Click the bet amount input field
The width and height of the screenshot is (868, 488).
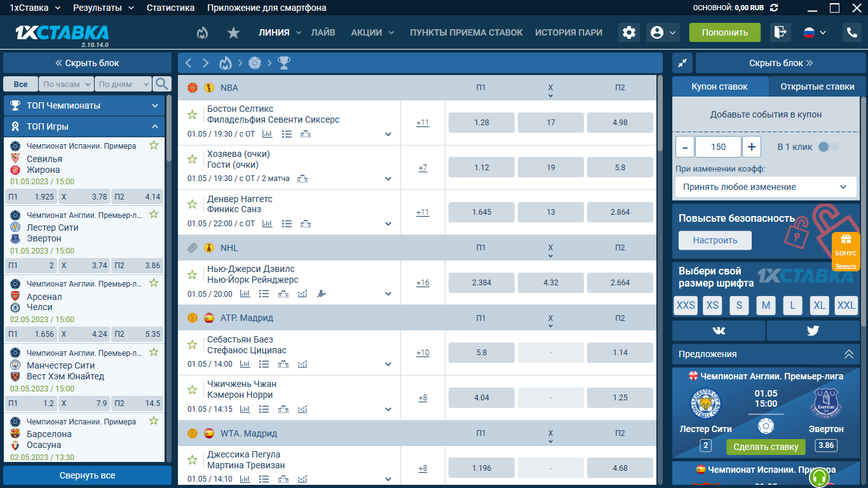point(718,147)
